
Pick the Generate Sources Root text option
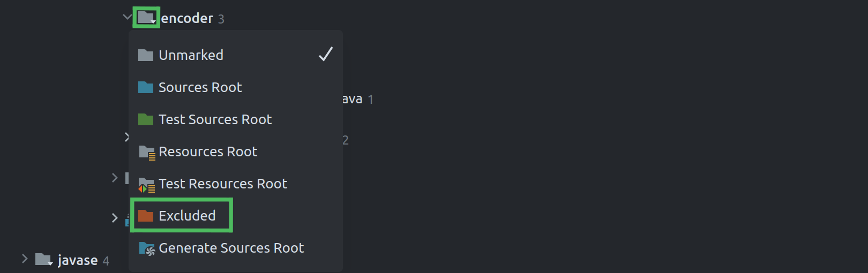(x=231, y=248)
